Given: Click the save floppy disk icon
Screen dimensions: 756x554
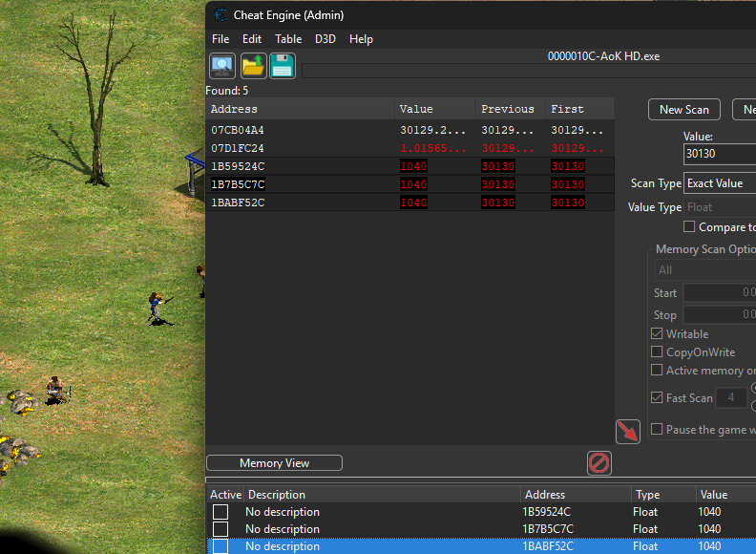Looking at the screenshot, I should (283, 66).
